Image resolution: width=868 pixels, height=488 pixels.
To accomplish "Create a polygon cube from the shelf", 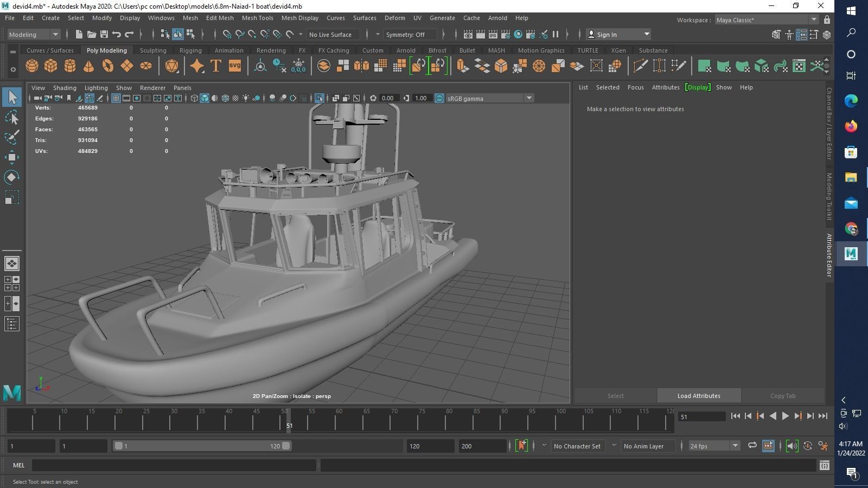I will click(x=51, y=66).
